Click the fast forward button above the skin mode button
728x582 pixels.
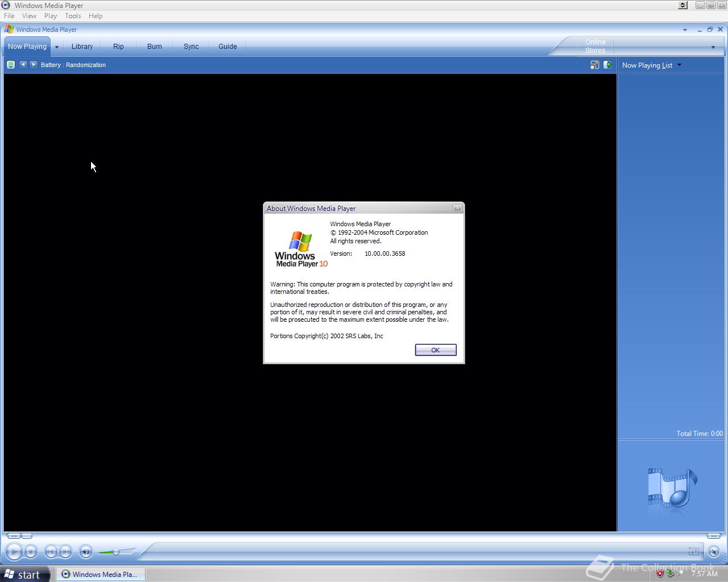point(713,536)
